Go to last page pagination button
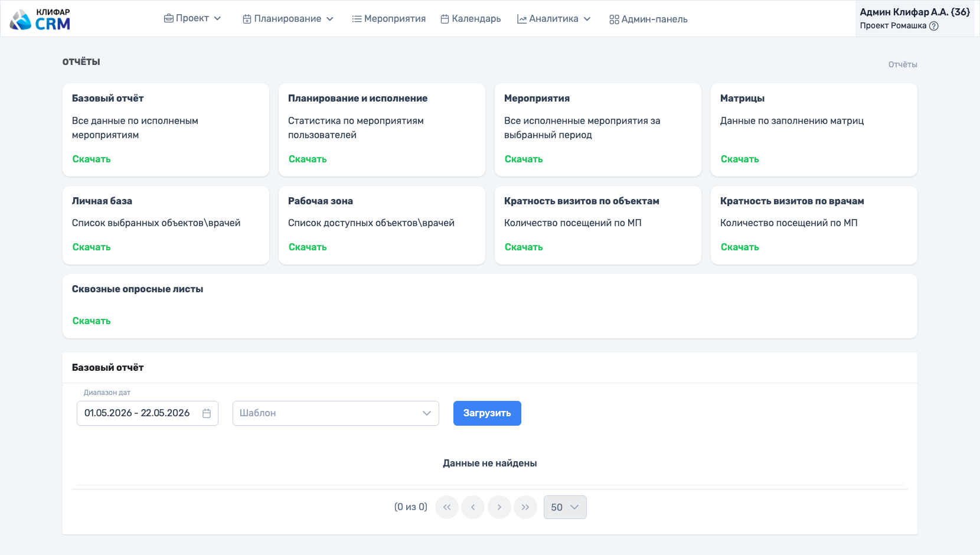 click(x=525, y=507)
